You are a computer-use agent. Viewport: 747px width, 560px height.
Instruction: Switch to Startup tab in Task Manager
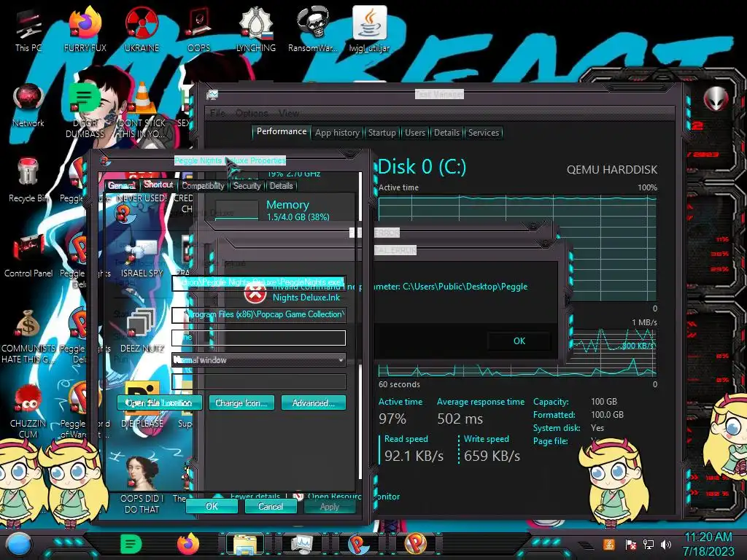point(382,133)
